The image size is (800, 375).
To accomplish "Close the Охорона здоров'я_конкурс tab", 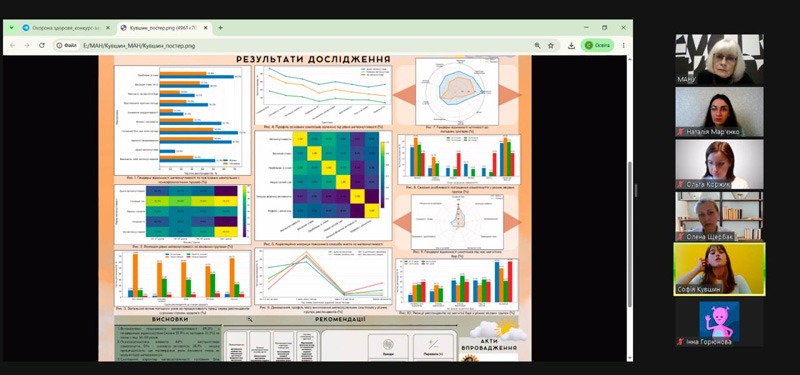I will tap(108, 28).
